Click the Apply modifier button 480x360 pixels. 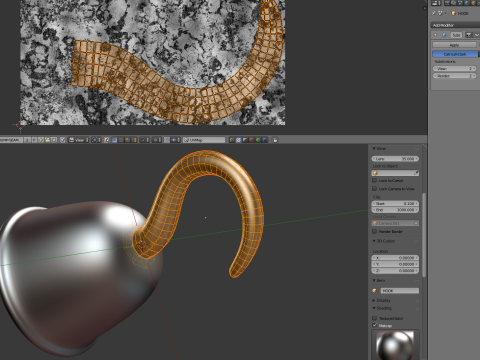(x=454, y=45)
